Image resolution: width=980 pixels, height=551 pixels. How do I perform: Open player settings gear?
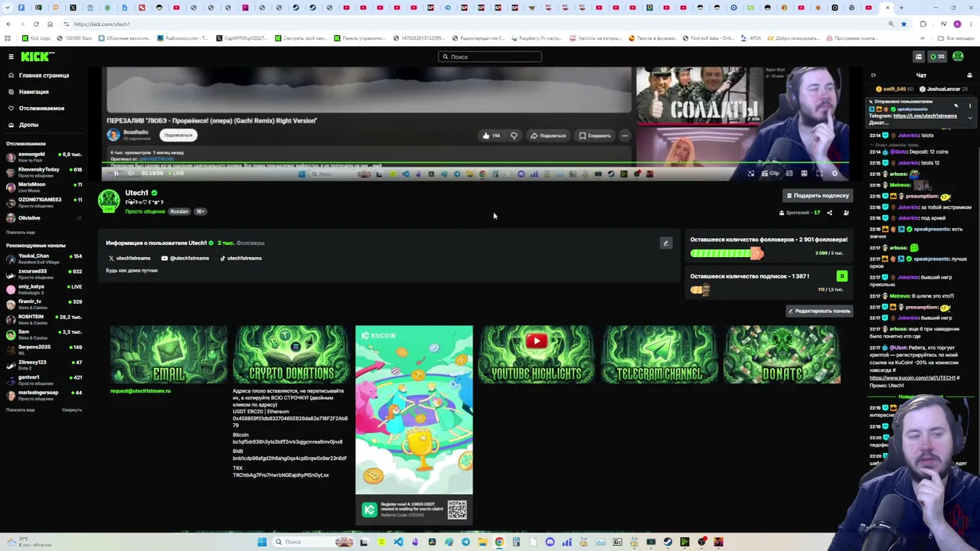coord(835,173)
